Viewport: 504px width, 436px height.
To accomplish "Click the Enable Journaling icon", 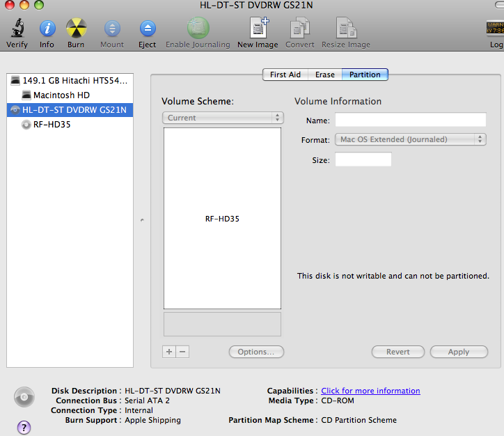I will [x=198, y=28].
